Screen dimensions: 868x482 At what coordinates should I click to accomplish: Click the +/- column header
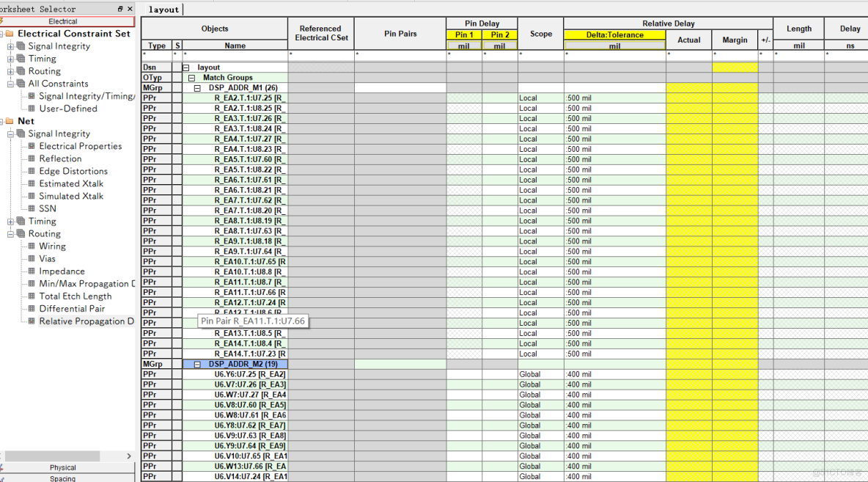click(x=765, y=40)
